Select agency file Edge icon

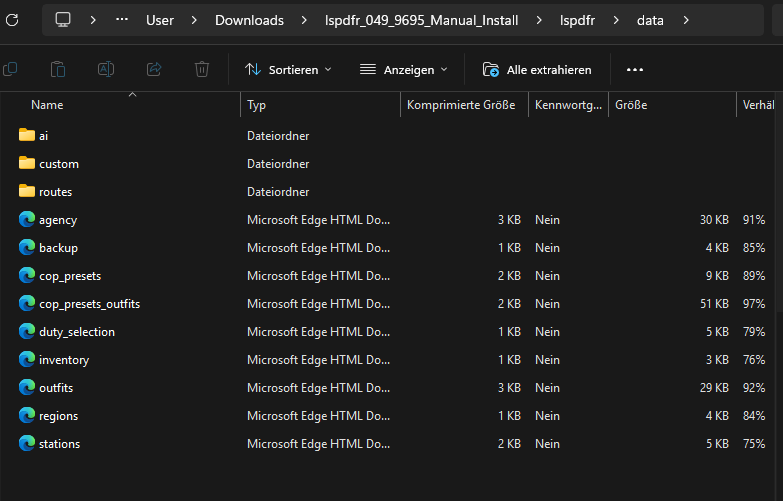coord(27,219)
